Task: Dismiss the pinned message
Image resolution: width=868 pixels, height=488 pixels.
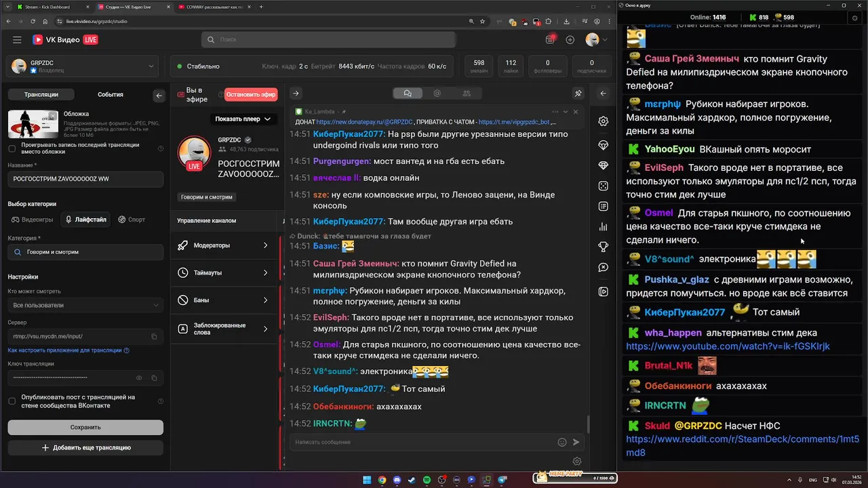Action: click(x=576, y=112)
